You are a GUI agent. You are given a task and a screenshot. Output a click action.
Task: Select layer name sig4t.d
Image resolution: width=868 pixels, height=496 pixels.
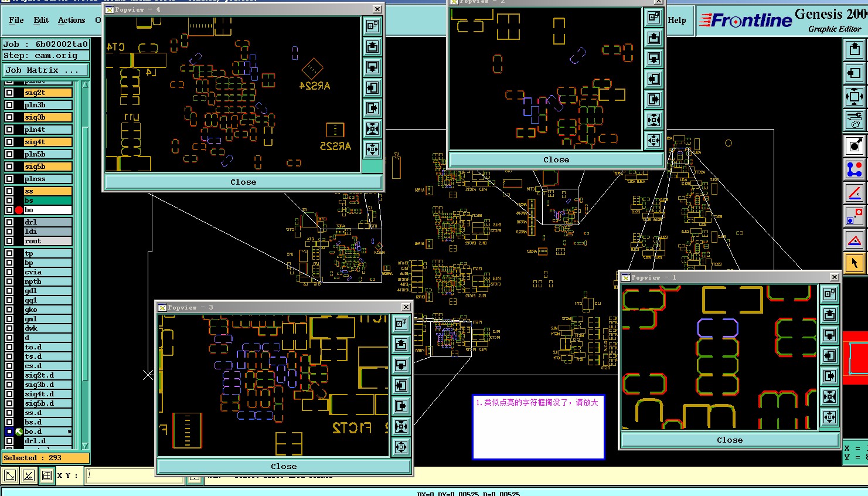click(x=48, y=394)
